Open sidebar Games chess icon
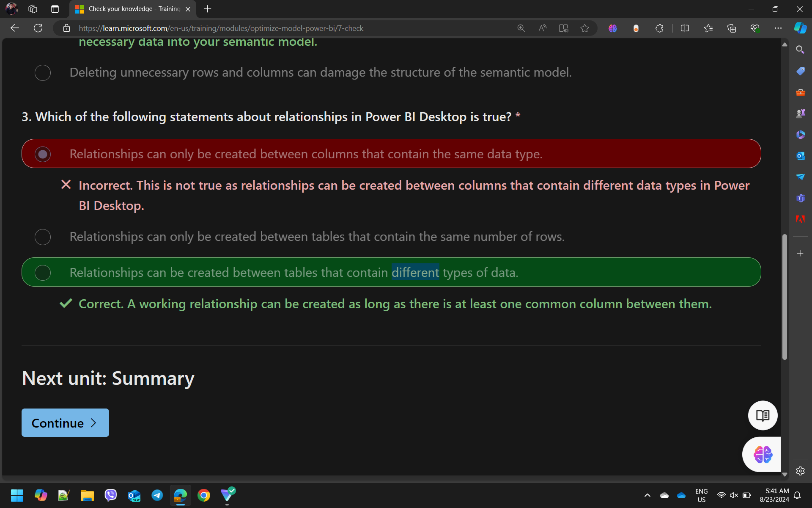The height and width of the screenshot is (508, 812). coord(800,113)
